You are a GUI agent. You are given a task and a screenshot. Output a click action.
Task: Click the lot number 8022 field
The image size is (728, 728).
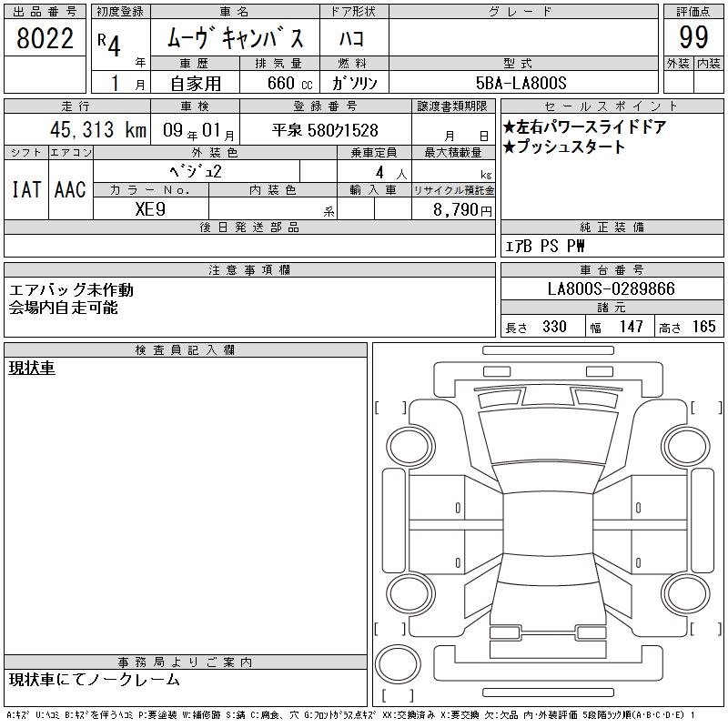coord(45,39)
